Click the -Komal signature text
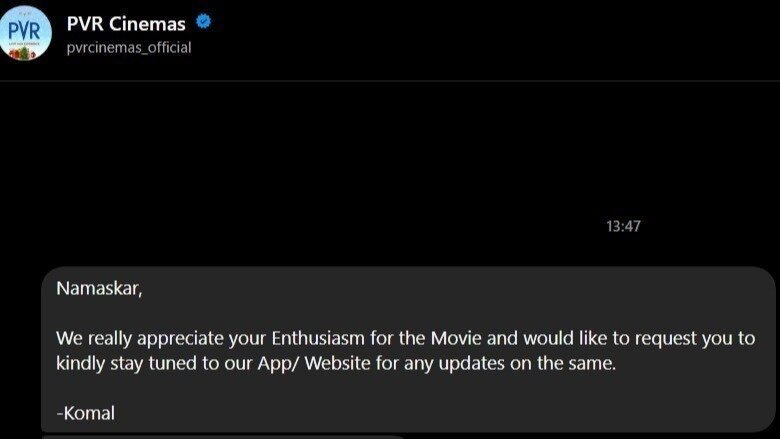Image resolution: width=780 pixels, height=439 pixels. [x=85, y=412]
